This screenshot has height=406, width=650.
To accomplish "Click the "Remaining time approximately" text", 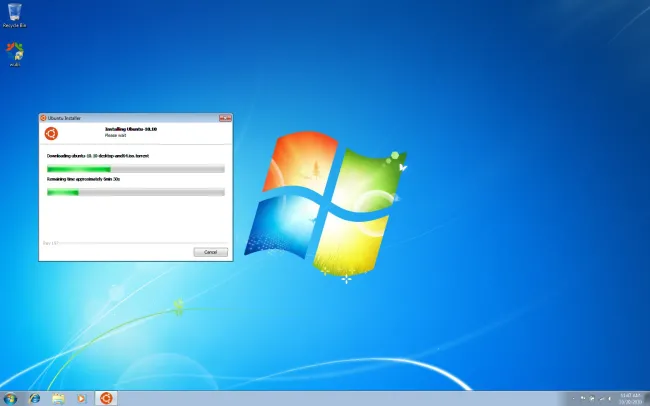I will coord(83,179).
